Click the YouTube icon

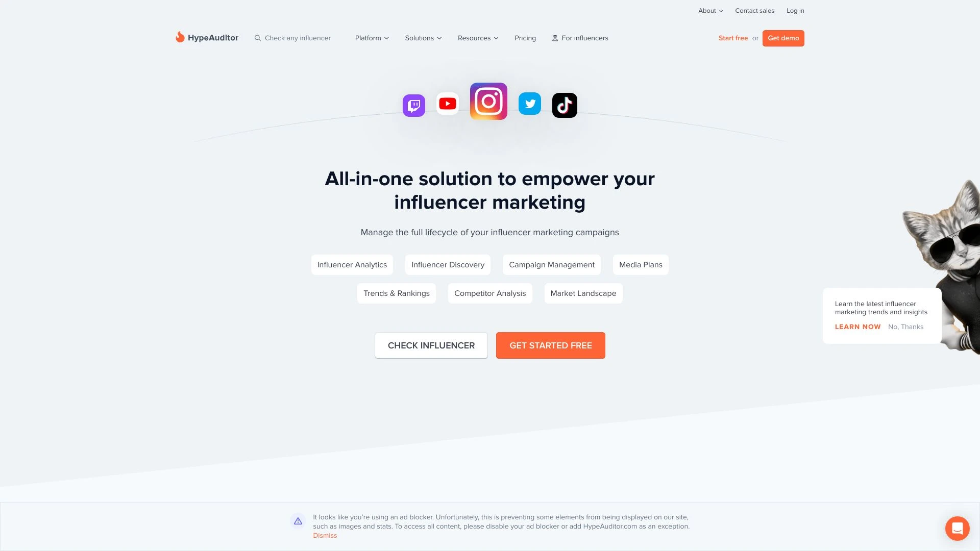tap(447, 104)
